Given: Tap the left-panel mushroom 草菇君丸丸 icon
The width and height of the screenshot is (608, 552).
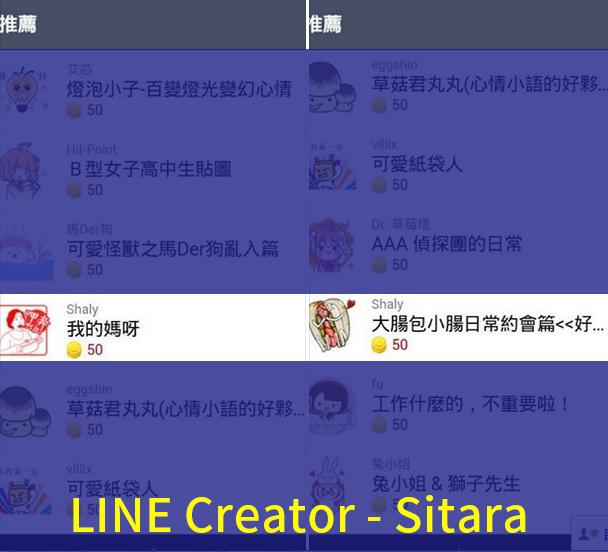Looking at the screenshot, I should 25,412.
